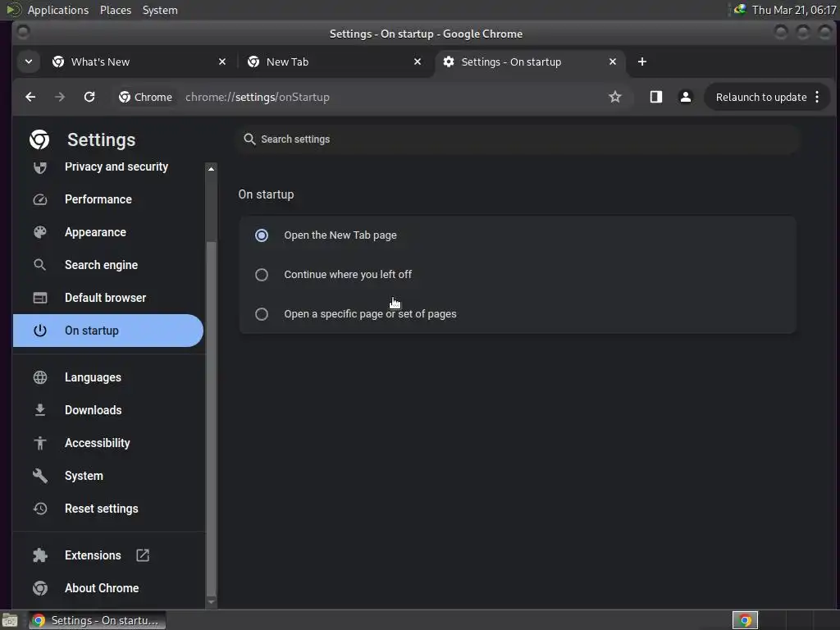Open the side panel icon

655,97
